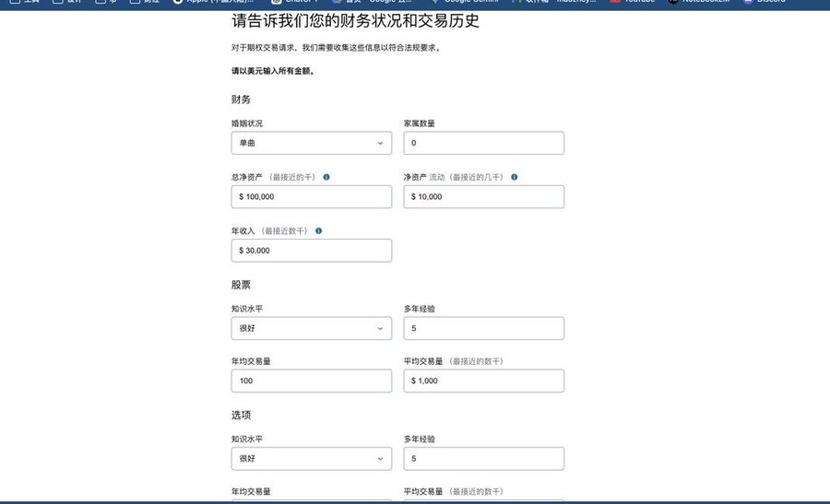Show info tooltip next to 年收入
The image size is (830, 504).
[319, 231]
